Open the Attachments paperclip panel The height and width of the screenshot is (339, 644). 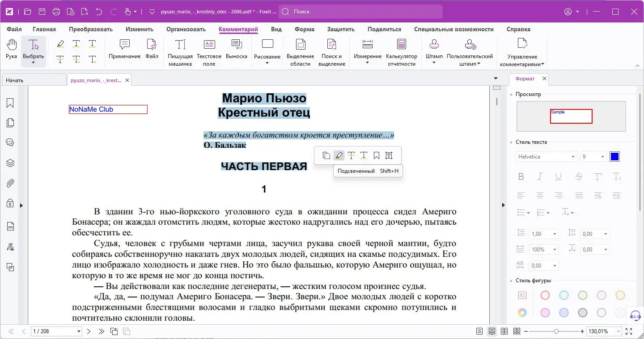[9, 183]
